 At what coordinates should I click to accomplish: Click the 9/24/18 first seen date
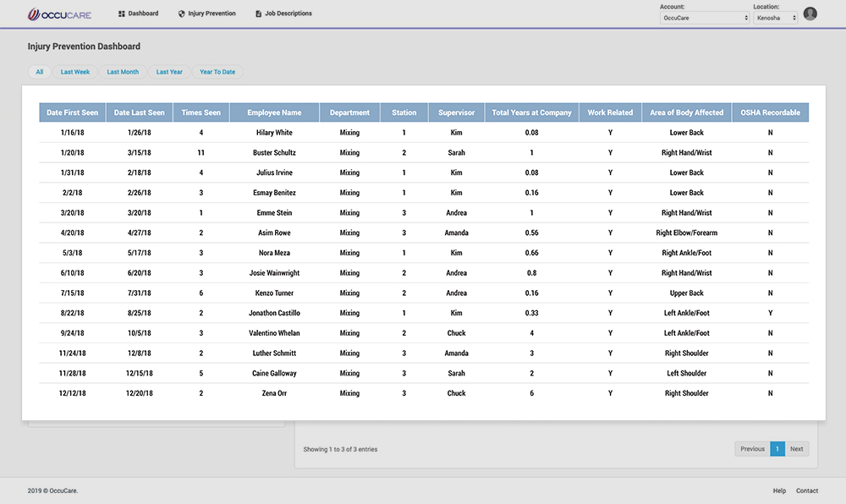click(72, 333)
